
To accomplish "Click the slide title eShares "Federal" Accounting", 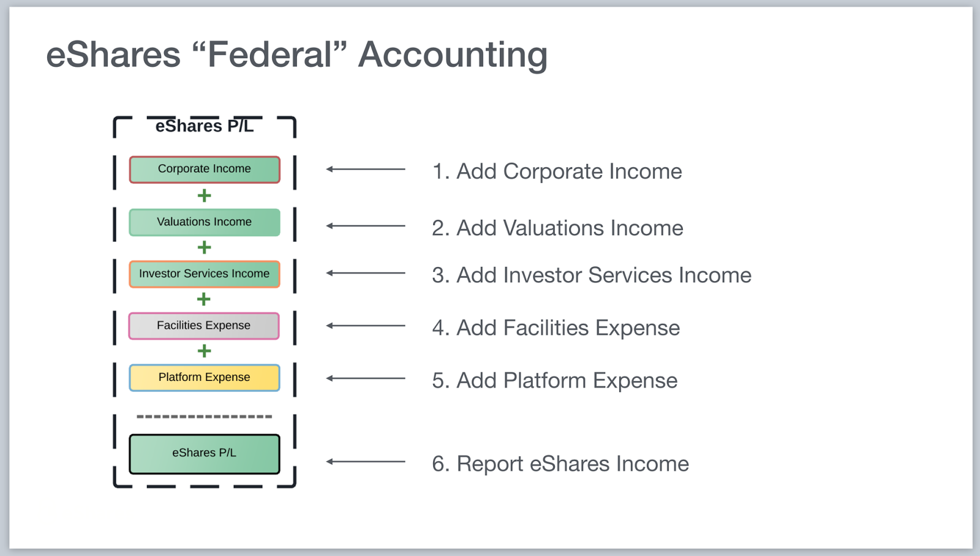I will (x=297, y=54).
